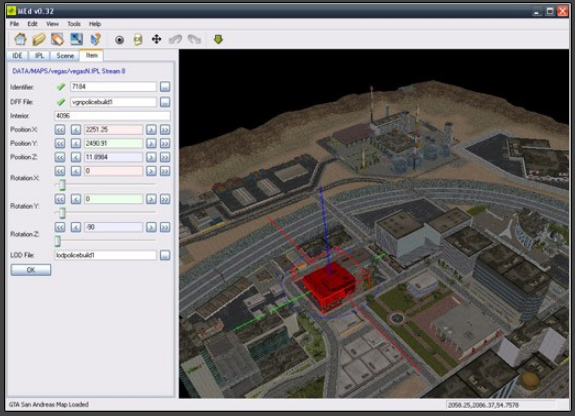Viewport: 575px width, 416px height.
Task: Click the browse button next to Identifier
Action: click(x=165, y=87)
